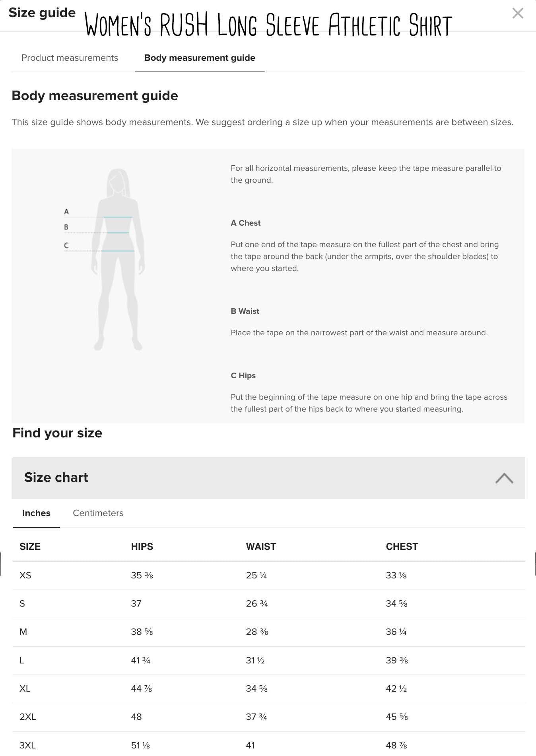Click the C hips marker on figure
The width and height of the screenshot is (536, 756).
pyautogui.click(x=66, y=246)
